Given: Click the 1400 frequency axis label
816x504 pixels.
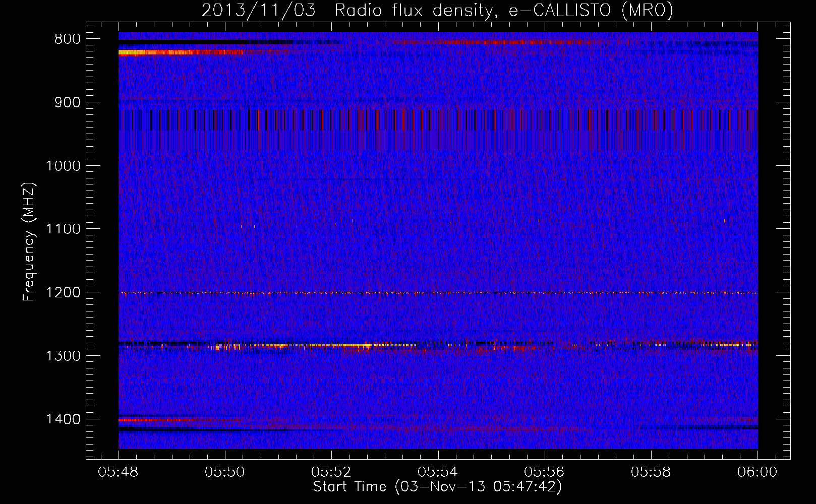Looking at the screenshot, I should coord(63,419).
